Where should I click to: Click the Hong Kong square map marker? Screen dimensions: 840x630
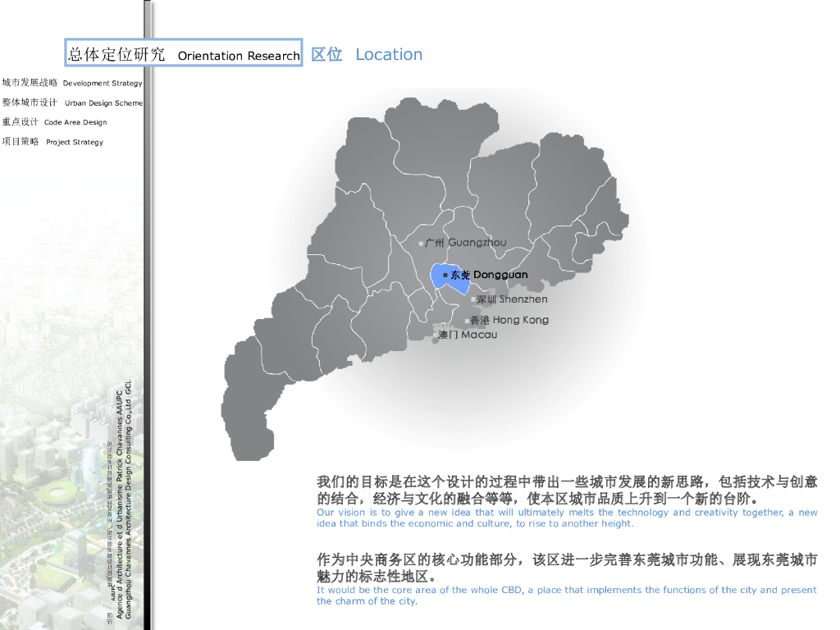[467, 321]
